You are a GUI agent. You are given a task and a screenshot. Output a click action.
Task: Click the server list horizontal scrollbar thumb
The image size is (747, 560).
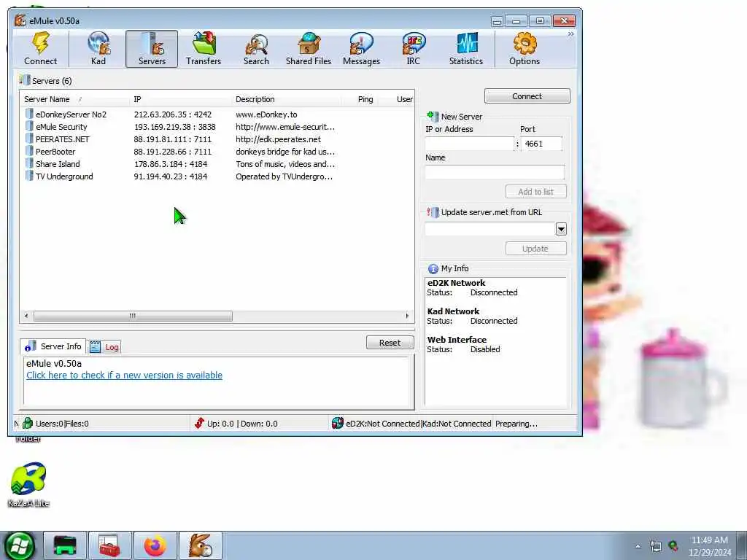[133, 316]
